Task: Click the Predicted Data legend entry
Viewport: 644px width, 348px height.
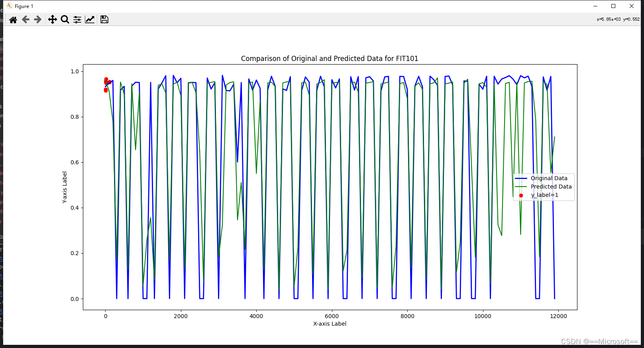Action: 551,187
